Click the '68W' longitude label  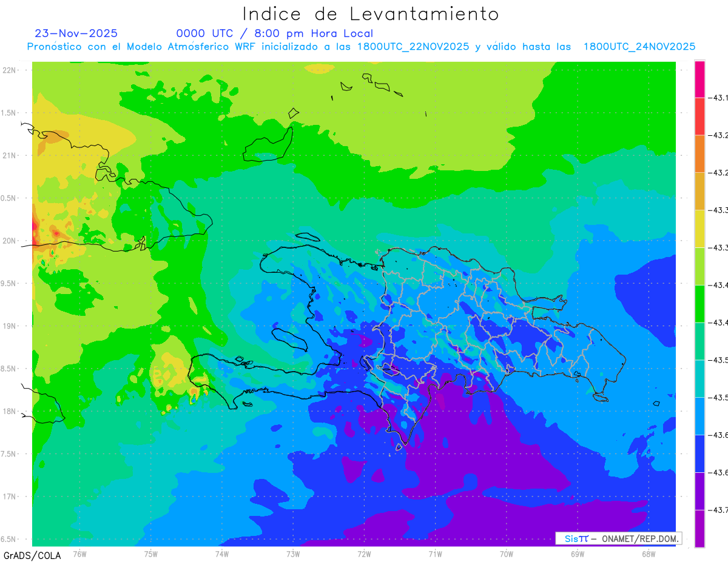[x=649, y=554]
